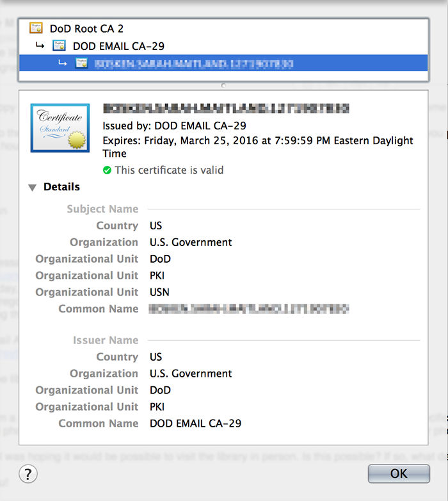The image size is (448, 501).
Task: Click the DoD Root CA 2 certificate icon
Action: click(36, 28)
